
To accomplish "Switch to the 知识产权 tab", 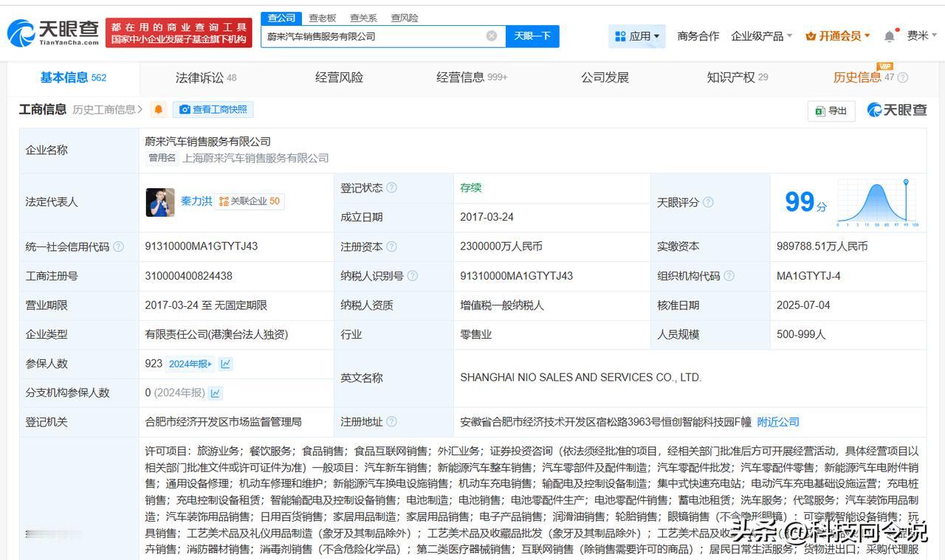I will (x=738, y=77).
